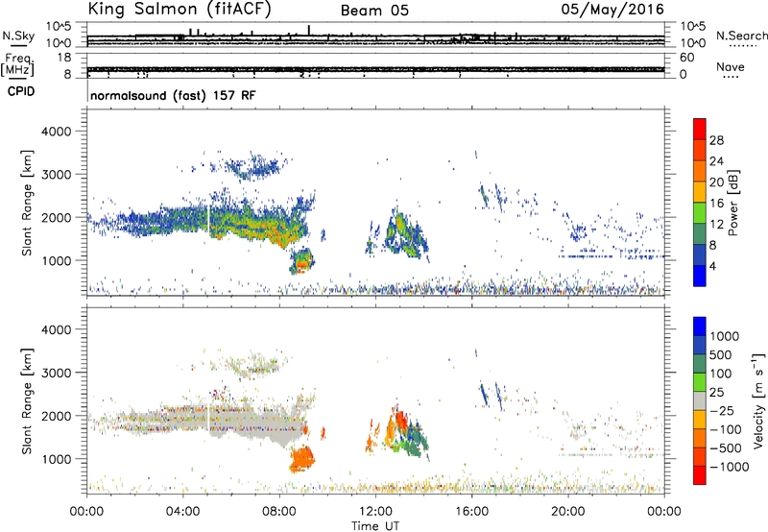
Task: Click the normalsound (fast) 157 RF text
Action: (173, 95)
